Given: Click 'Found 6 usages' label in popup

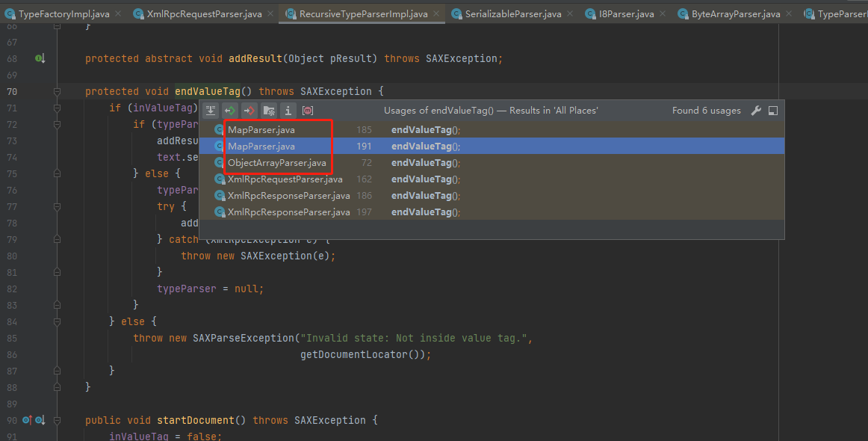Looking at the screenshot, I should (707, 111).
